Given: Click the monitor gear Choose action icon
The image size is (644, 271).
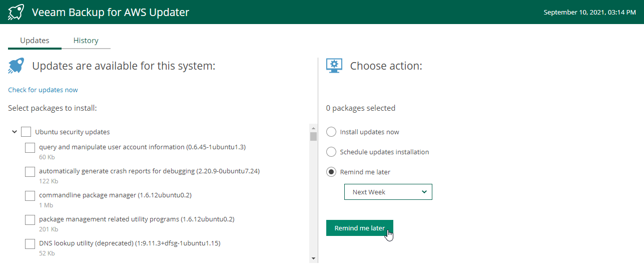Looking at the screenshot, I should tap(334, 66).
